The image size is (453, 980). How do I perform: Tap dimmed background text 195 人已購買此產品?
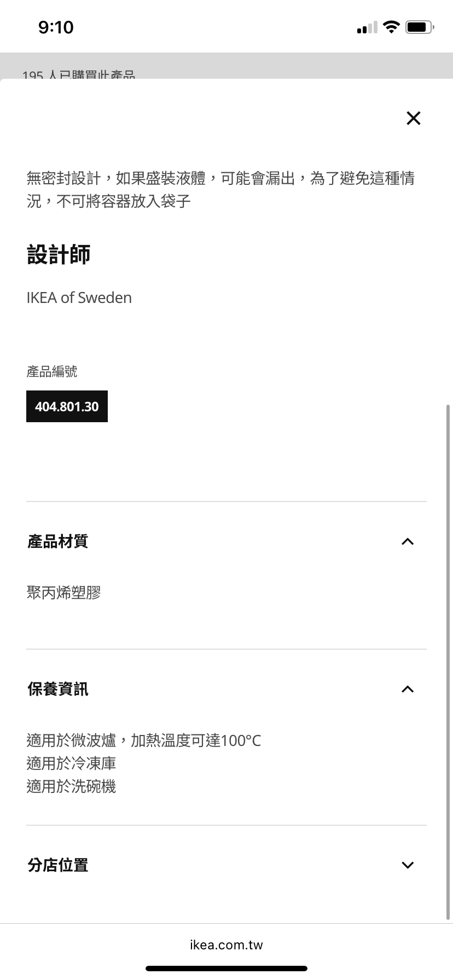point(78,74)
